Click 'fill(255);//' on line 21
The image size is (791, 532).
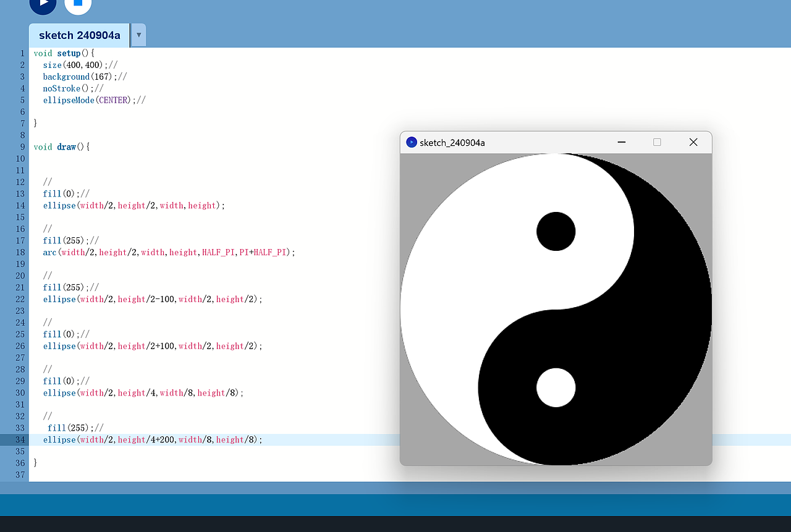click(70, 288)
